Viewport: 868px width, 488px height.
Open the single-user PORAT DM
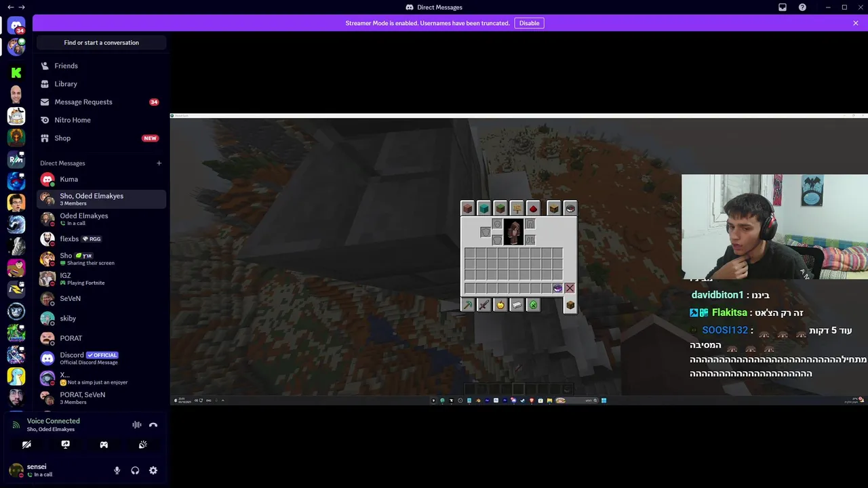(102, 338)
